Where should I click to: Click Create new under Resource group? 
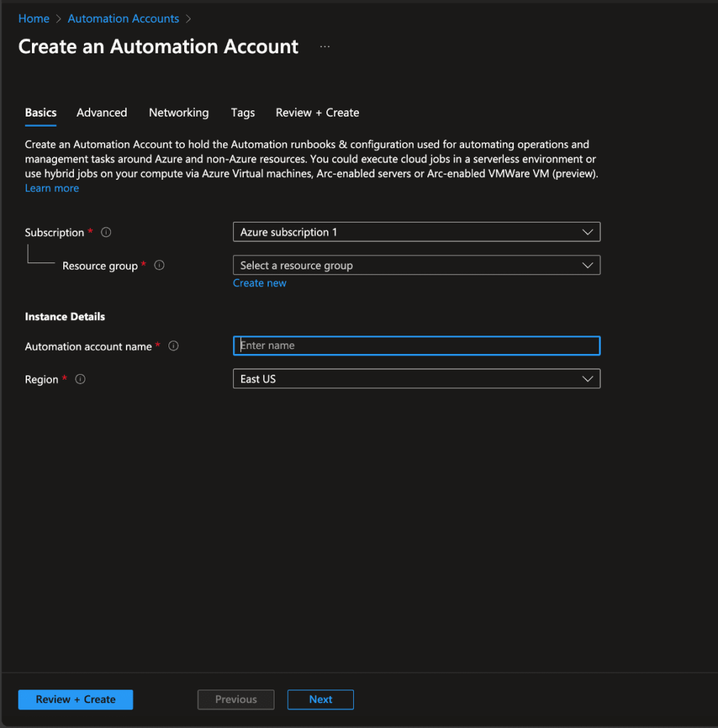(x=259, y=282)
